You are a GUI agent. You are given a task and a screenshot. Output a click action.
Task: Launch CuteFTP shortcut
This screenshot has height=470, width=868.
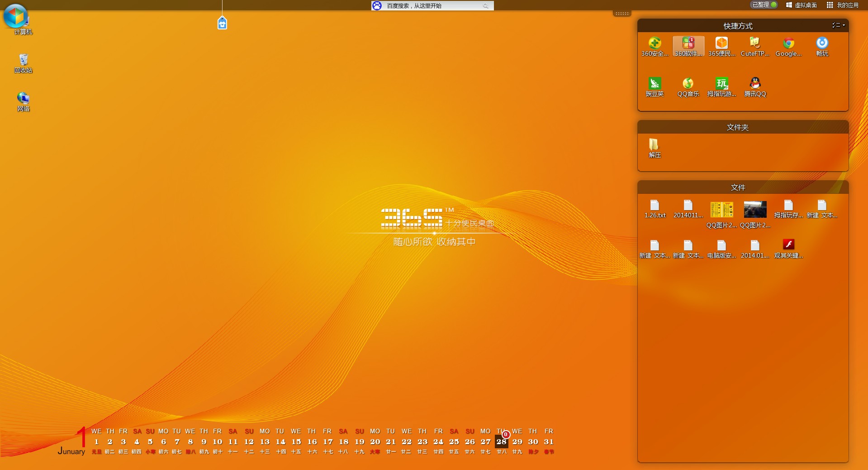pyautogui.click(x=755, y=47)
